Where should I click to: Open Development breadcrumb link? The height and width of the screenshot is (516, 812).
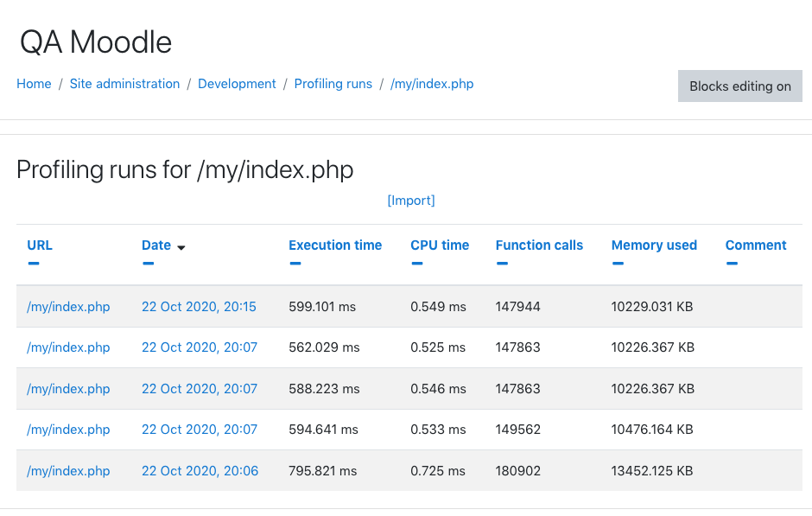pos(238,84)
